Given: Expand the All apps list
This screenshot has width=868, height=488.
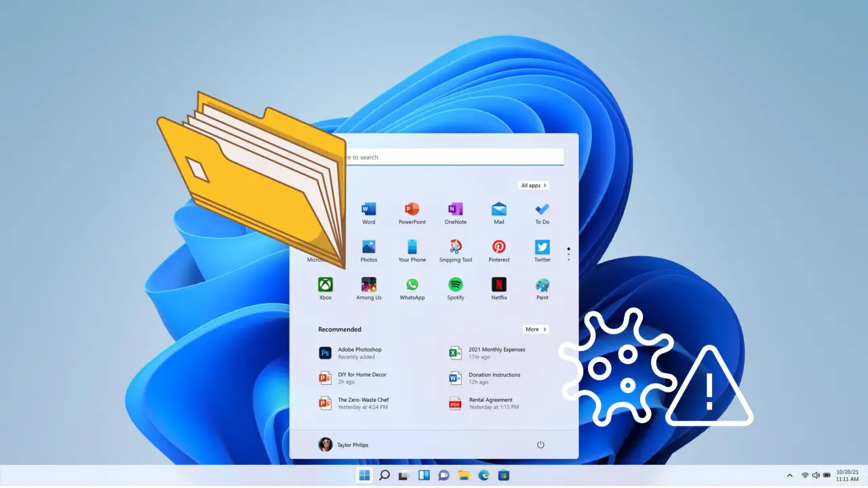Looking at the screenshot, I should (x=533, y=186).
